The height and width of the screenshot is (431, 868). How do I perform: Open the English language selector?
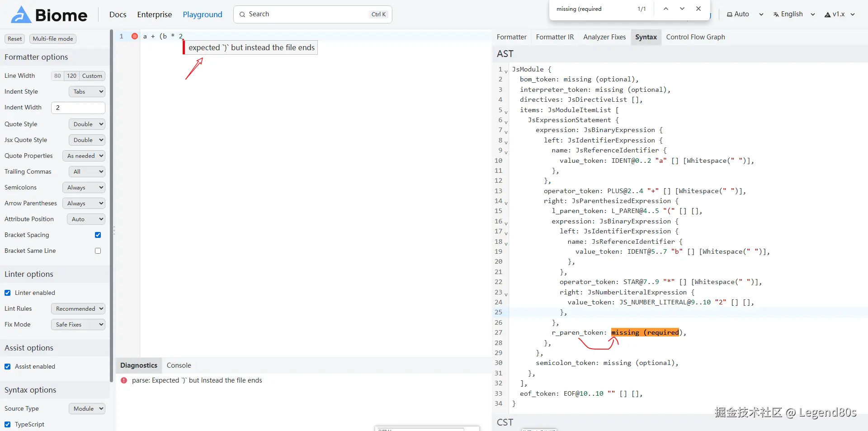(x=794, y=14)
